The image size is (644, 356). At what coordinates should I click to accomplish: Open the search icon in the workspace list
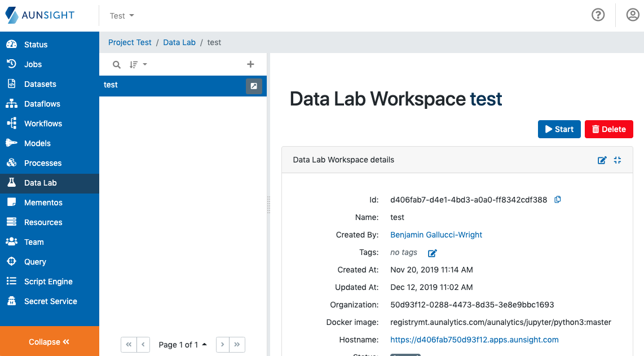pos(116,64)
